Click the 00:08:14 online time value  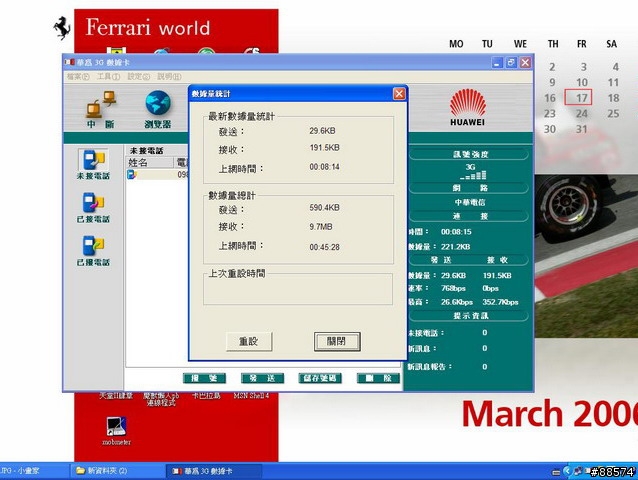[x=324, y=167]
